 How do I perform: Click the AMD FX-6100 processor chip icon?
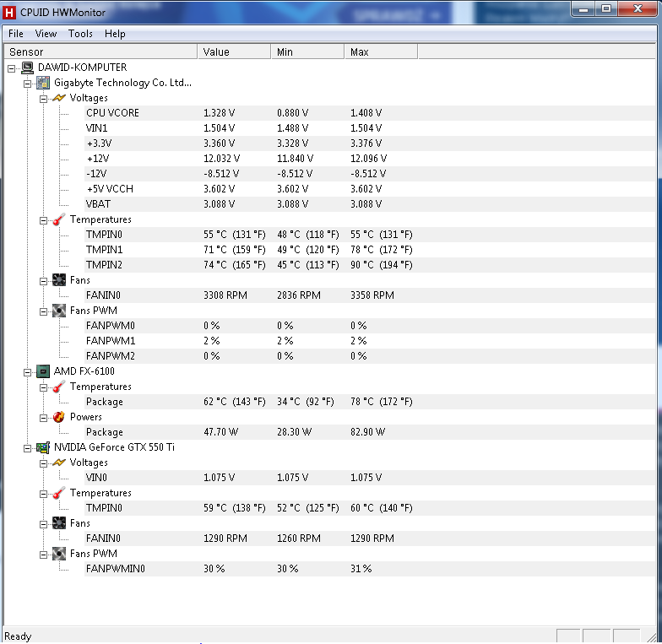point(43,371)
